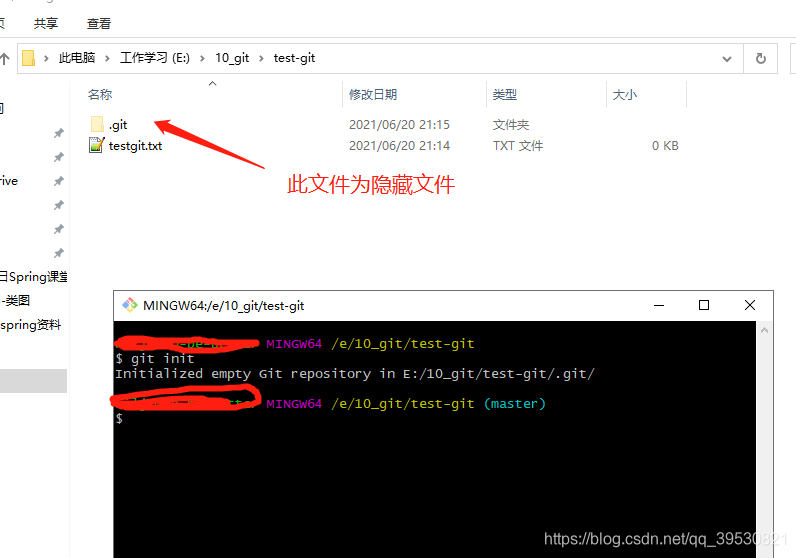The height and width of the screenshot is (558, 796).
Task: Open sidebar item ending with Spring课堂
Action: pos(34,277)
